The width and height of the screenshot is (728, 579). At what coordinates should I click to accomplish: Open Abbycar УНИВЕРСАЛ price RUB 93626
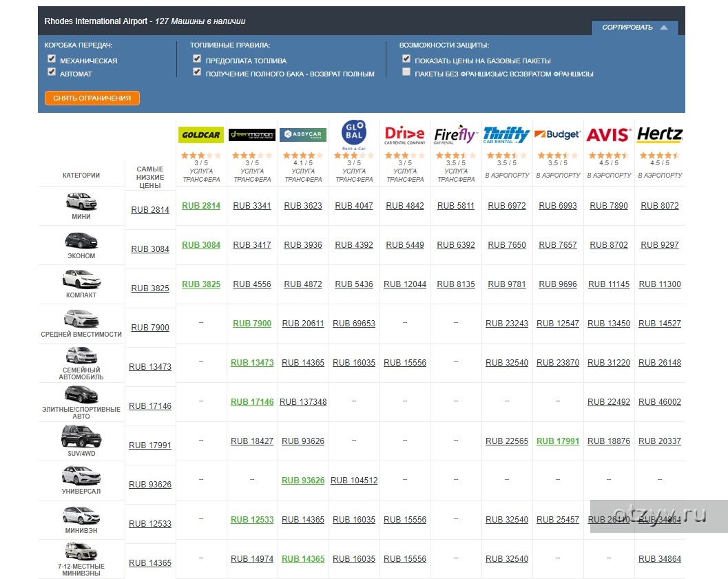[303, 481]
